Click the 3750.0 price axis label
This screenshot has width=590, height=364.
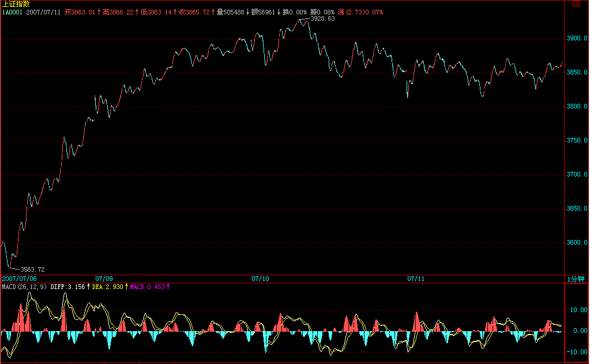pyautogui.click(x=577, y=141)
